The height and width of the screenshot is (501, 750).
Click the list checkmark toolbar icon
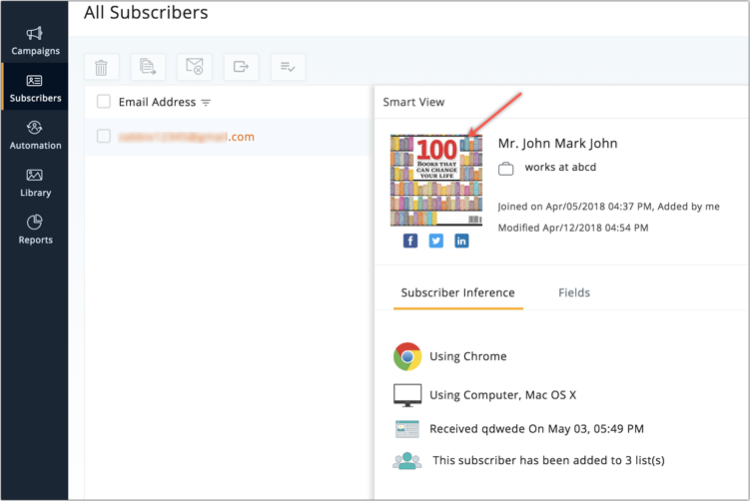pyautogui.click(x=288, y=67)
